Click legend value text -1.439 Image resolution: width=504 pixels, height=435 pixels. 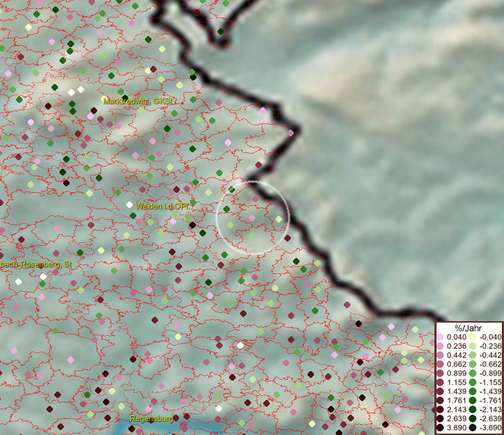pyautogui.click(x=490, y=391)
